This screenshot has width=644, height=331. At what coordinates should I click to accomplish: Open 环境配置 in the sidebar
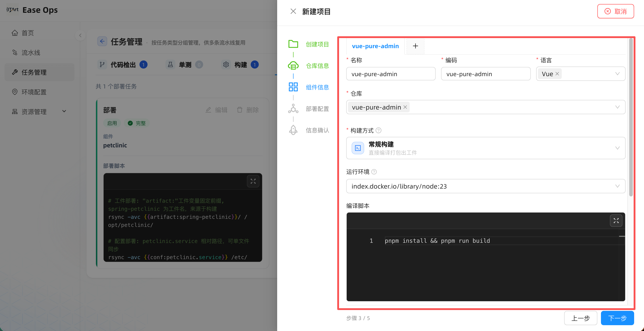pos(39,92)
